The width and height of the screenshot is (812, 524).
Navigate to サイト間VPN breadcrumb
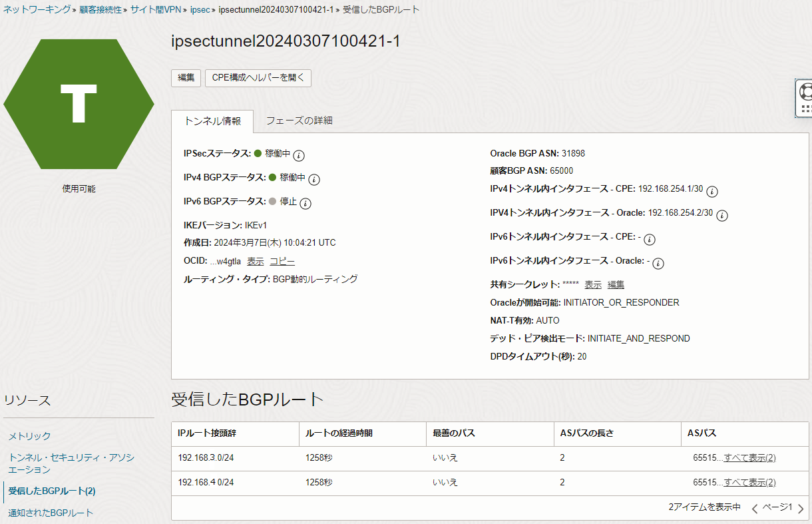pyautogui.click(x=155, y=10)
